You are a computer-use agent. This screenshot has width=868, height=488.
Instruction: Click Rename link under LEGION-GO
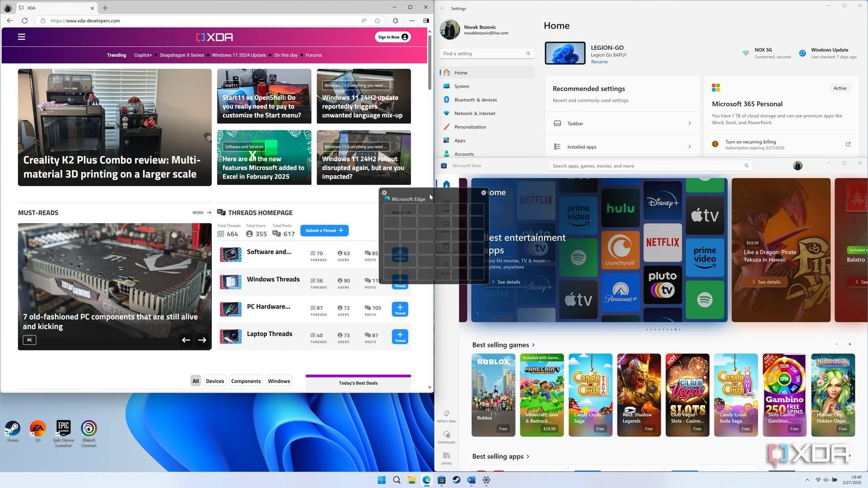point(599,62)
